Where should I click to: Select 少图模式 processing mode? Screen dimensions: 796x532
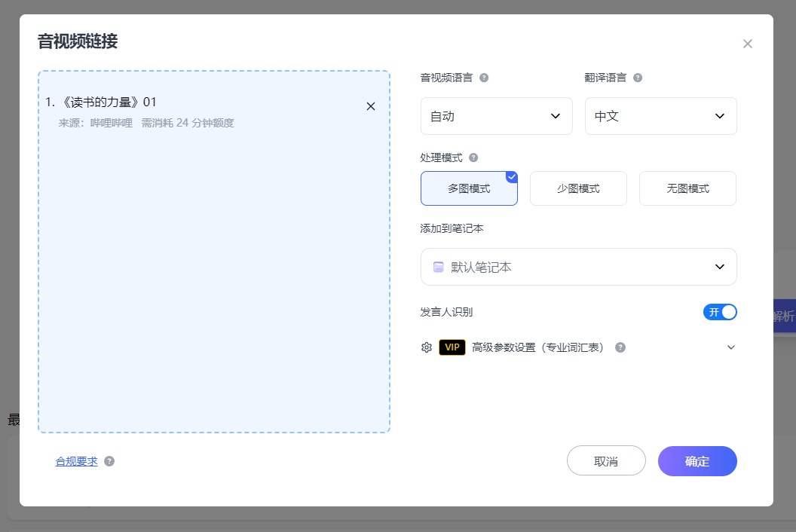coord(578,188)
